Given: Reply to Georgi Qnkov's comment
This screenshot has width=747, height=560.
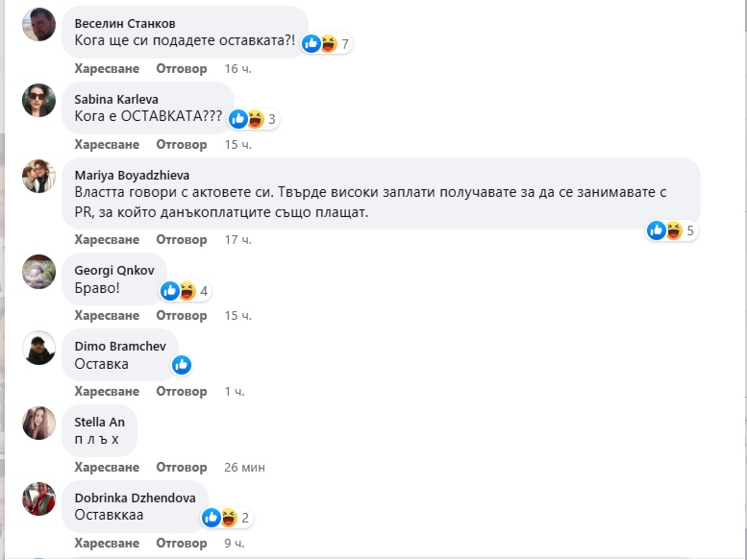Looking at the screenshot, I should (x=182, y=316).
